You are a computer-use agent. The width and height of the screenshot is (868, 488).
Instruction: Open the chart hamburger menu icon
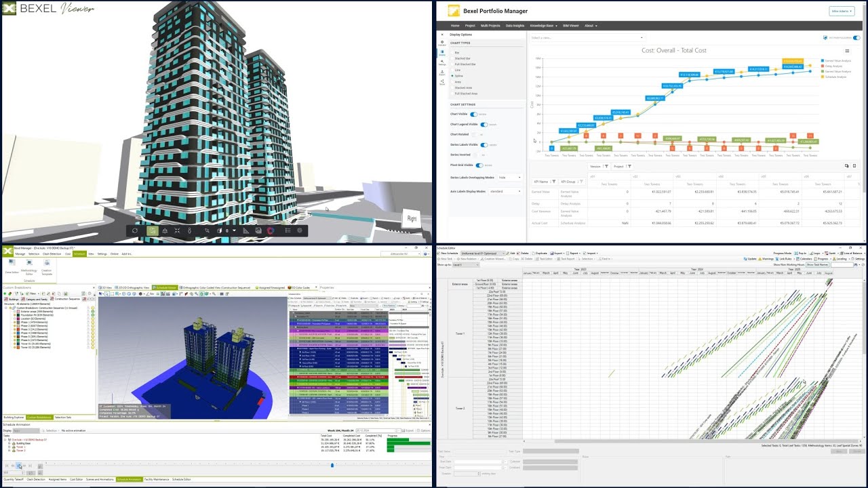[x=847, y=51]
